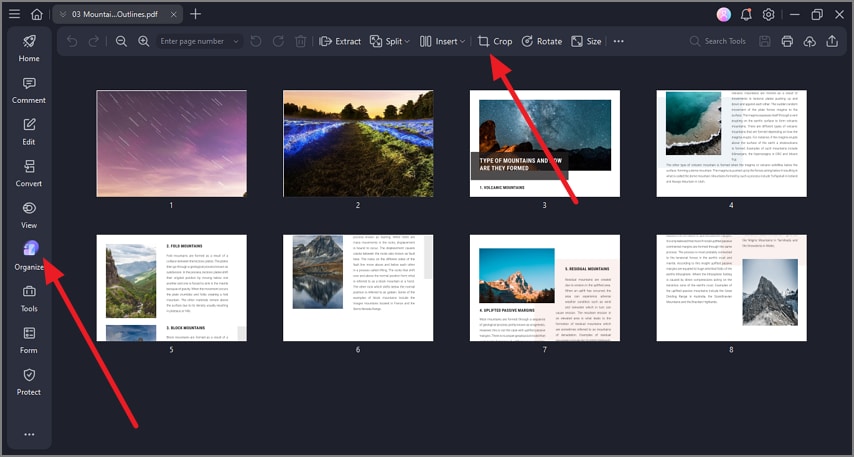Redo the last action
This screenshot has height=457, width=854.
94,41
